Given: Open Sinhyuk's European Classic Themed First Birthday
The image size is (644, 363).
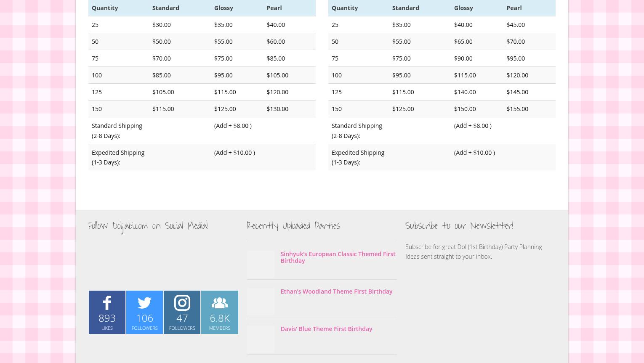Looking at the screenshot, I should 338,257.
